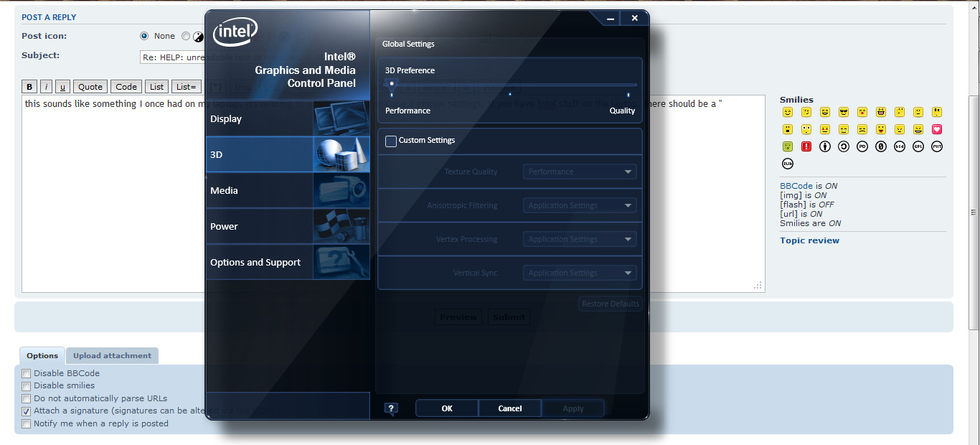Toggle Notify me when a reply is posted
980x445 pixels.
27,423
